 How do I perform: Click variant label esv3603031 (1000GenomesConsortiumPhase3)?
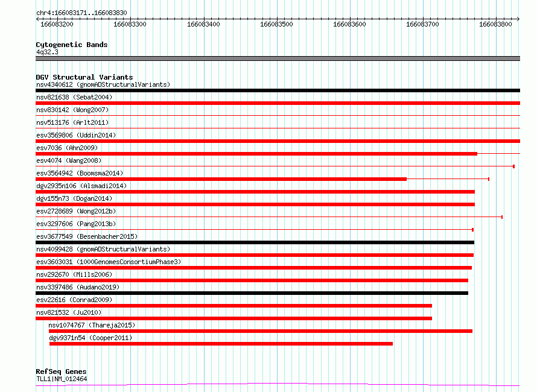(109, 262)
